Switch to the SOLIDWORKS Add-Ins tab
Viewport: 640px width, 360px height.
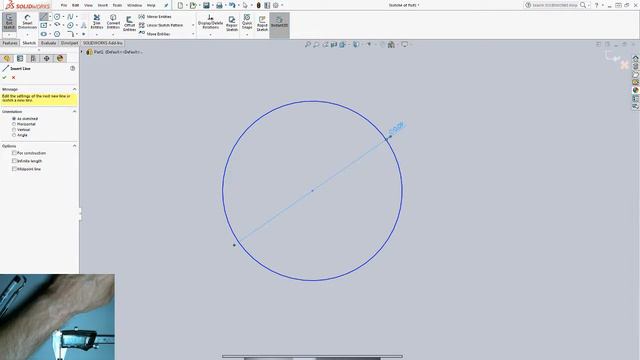(x=102, y=43)
